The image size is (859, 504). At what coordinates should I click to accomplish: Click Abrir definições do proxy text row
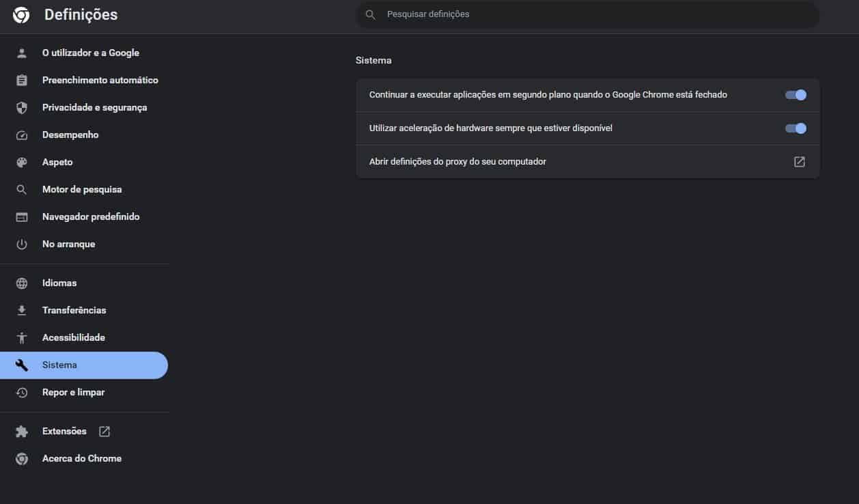[x=457, y=162]
